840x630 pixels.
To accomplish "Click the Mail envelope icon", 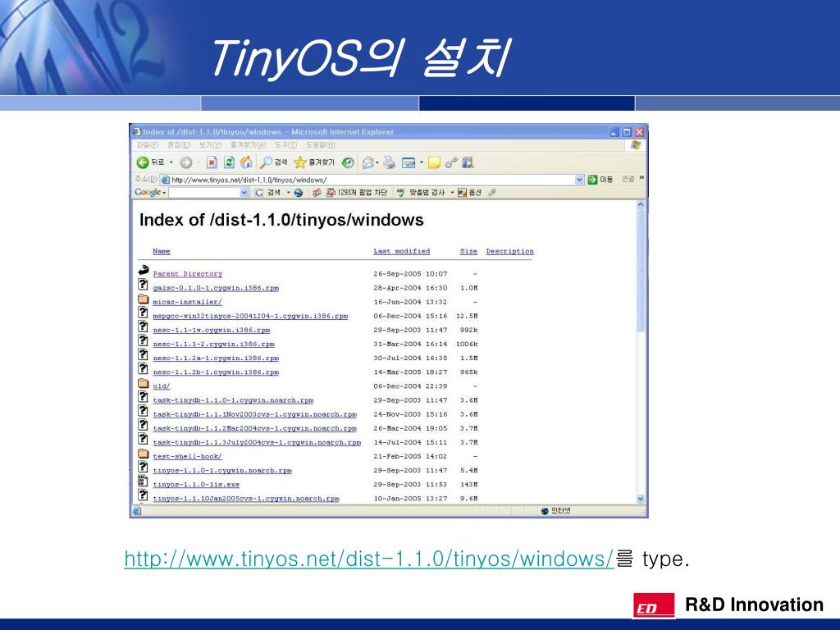I will [x=368, y=162].
